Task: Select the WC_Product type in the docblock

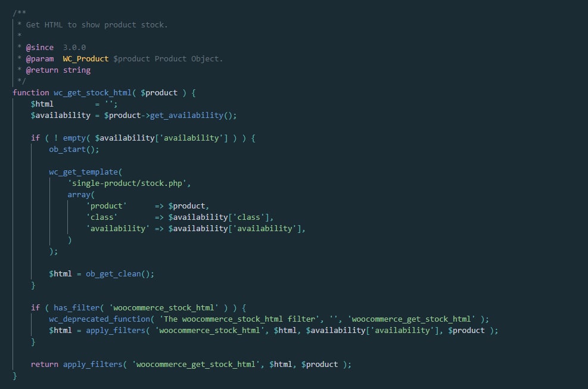Action: [86, 58]
